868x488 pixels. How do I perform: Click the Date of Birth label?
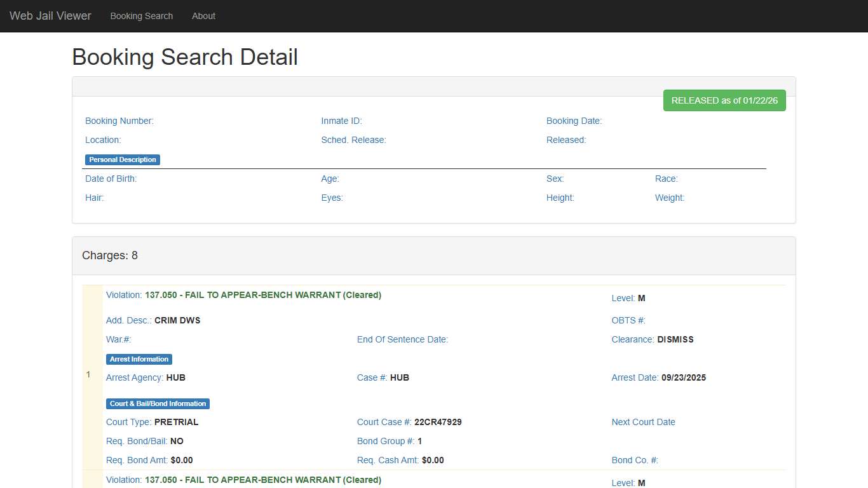click(111, 179)
